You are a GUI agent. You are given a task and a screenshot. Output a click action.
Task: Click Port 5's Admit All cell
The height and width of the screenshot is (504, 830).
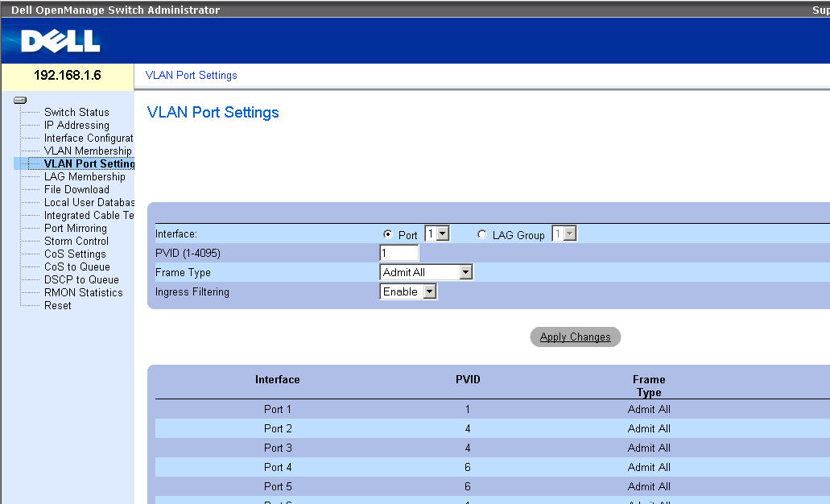[649, 486]
